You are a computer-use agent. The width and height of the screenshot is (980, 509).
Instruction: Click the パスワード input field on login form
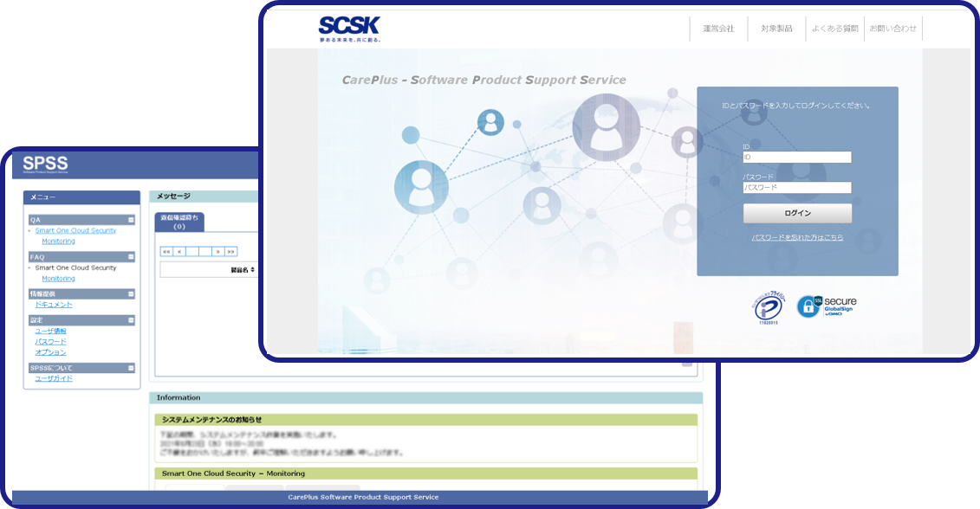797,187
